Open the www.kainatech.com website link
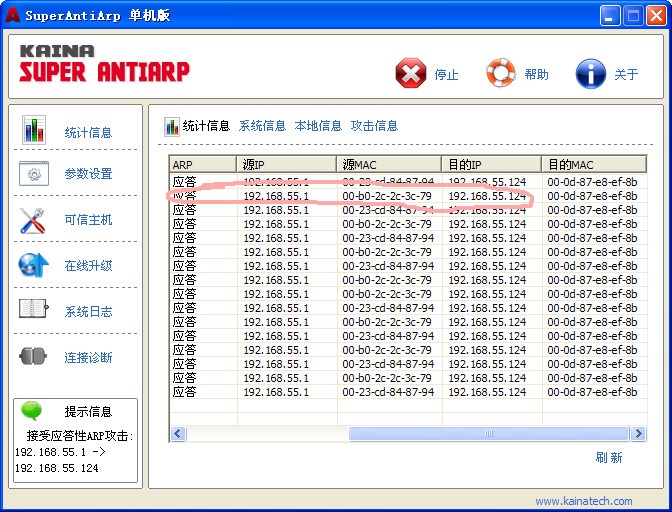 584,501
